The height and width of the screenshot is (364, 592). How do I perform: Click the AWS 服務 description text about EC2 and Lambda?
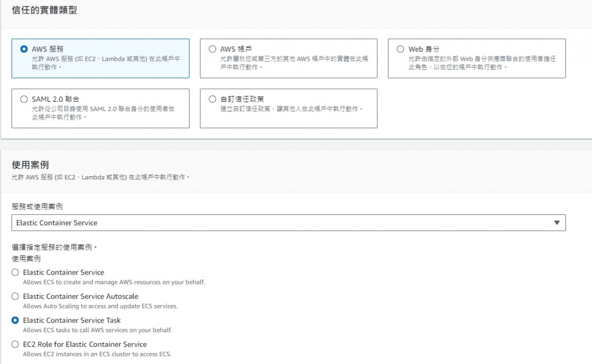(x=106, y=63)
